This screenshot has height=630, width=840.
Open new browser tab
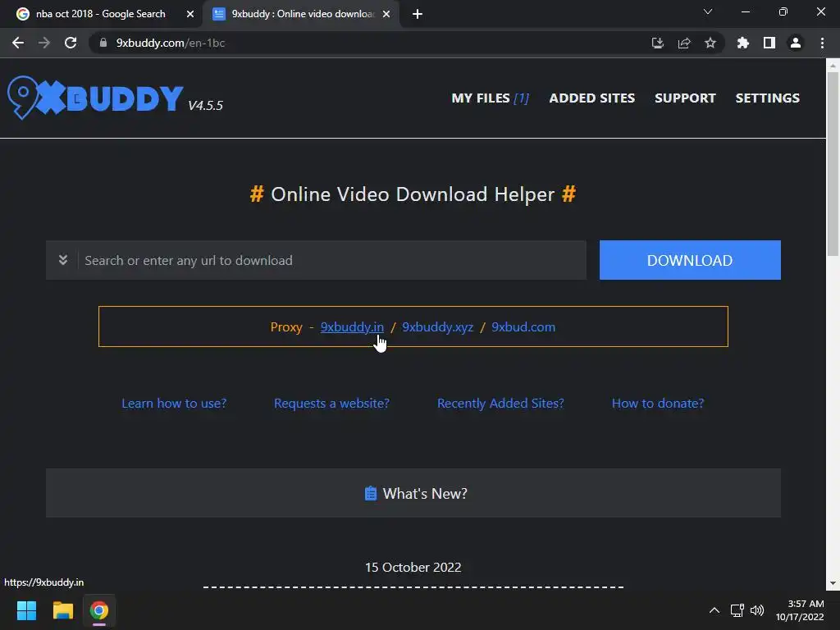pos(418,14)
